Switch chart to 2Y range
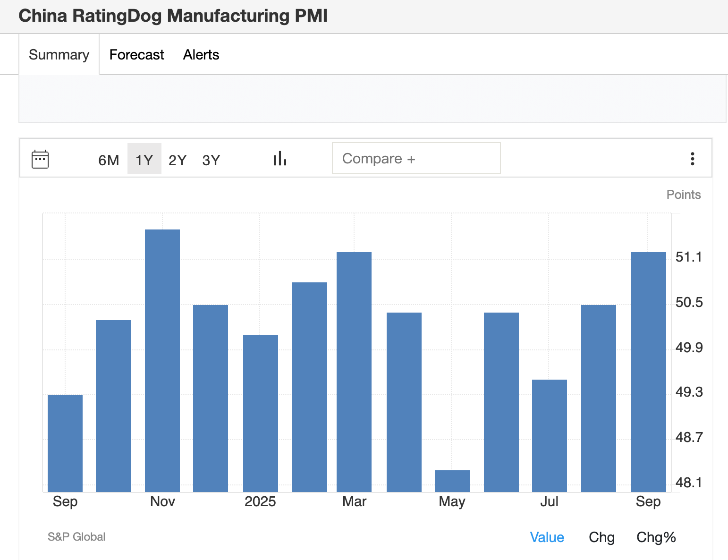Image resolution: width=728 pixels, height=560 pixels. [178, 160]
